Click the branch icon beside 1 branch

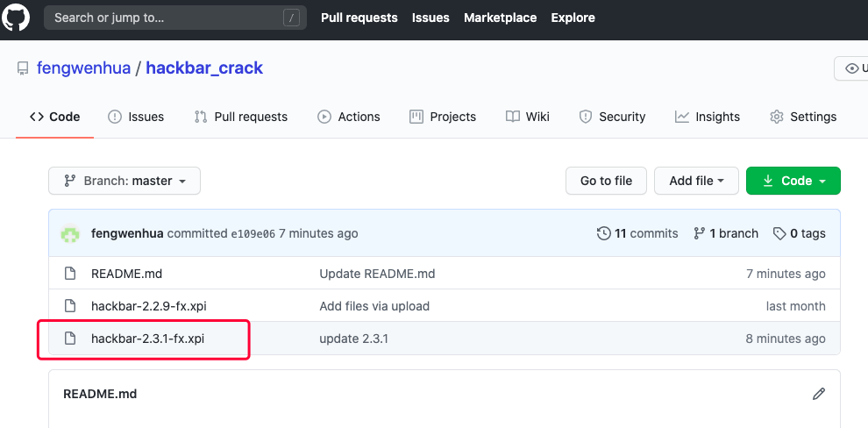coord(699,233)
